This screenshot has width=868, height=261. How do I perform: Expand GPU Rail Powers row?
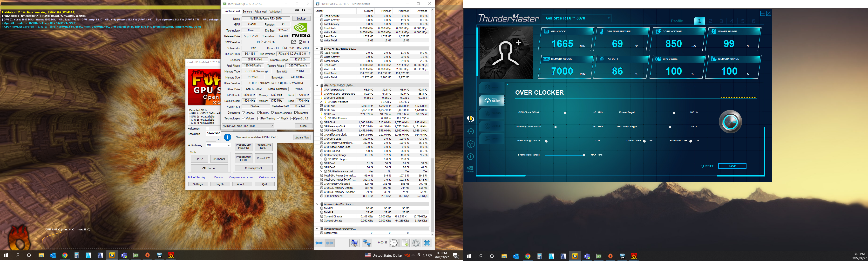click(x=321, y=118)
